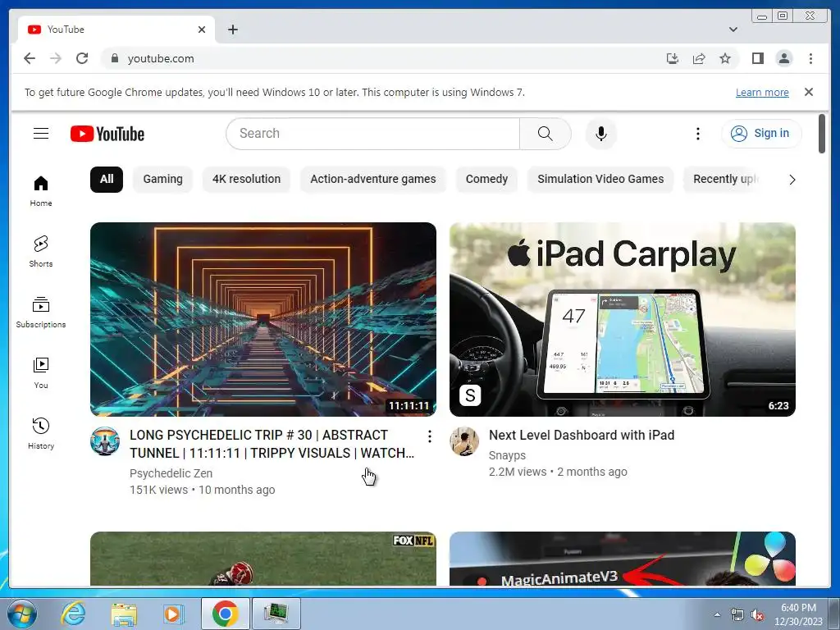Click the YouTube logo
The width and height of the screenshot is (840, 630).
tap(107, 134)
